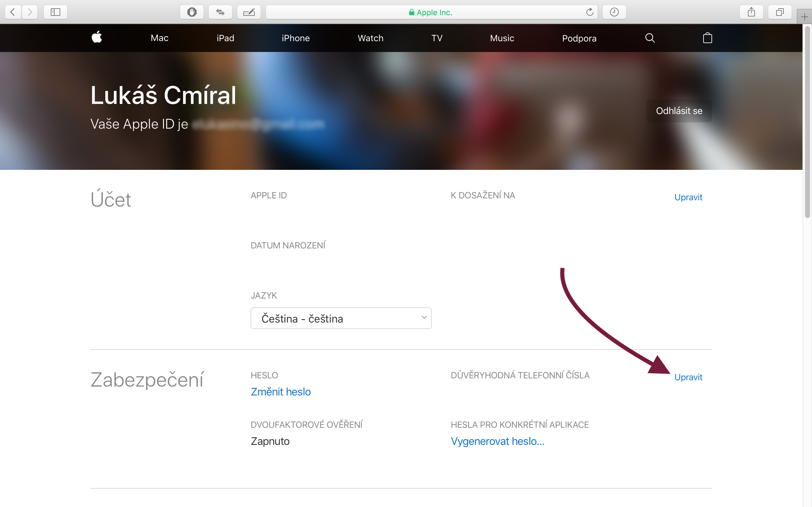
Task: Expand the Čeština language dropdown
Action: (341, 318)
